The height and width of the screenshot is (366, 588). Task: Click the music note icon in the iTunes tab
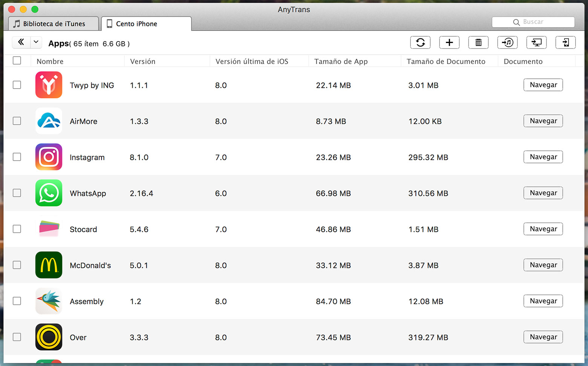pyautogui.click(x=17, y=24)
